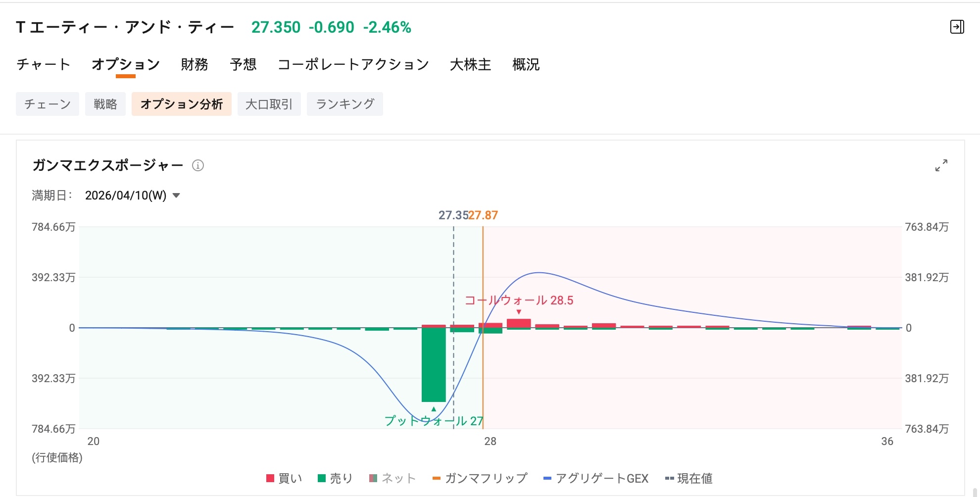This screenshot has height=497, width=980.
Task: Click the put wall 27 marker triangle
Action: (x=434, y=409)
